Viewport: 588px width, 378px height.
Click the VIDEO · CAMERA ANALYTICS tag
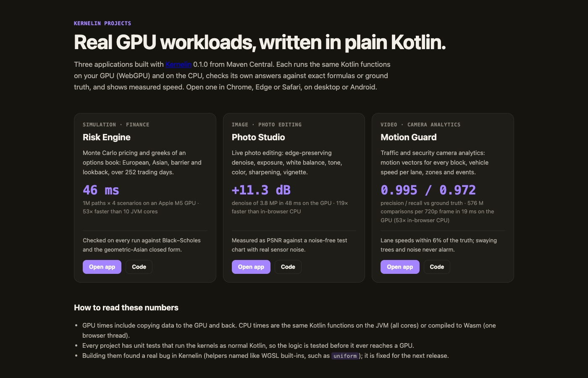click(420, 124)
